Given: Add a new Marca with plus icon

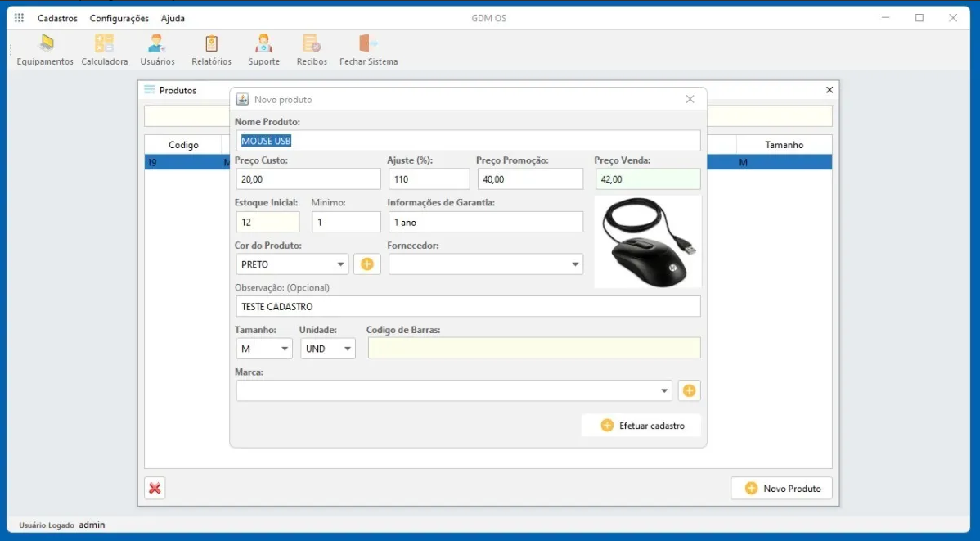Looking at the screenshot, I should 689,391.
